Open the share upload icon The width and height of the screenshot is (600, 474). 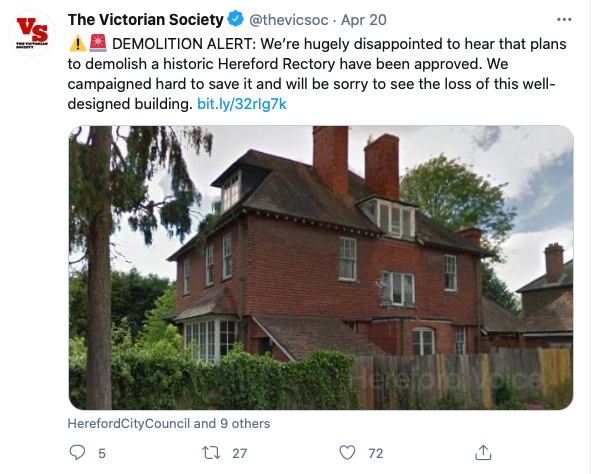click(483, 453)
